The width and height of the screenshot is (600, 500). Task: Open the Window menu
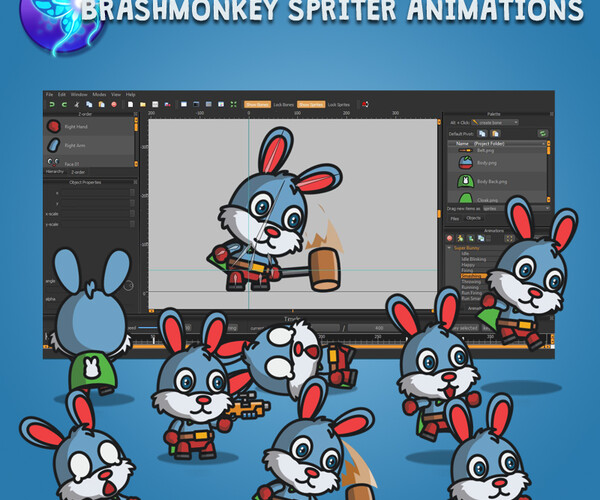point(79,94)
